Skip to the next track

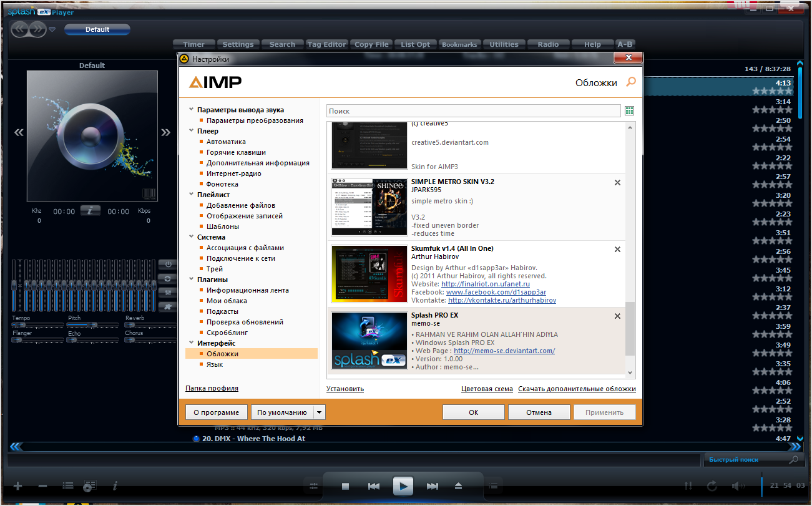point(432,486)
